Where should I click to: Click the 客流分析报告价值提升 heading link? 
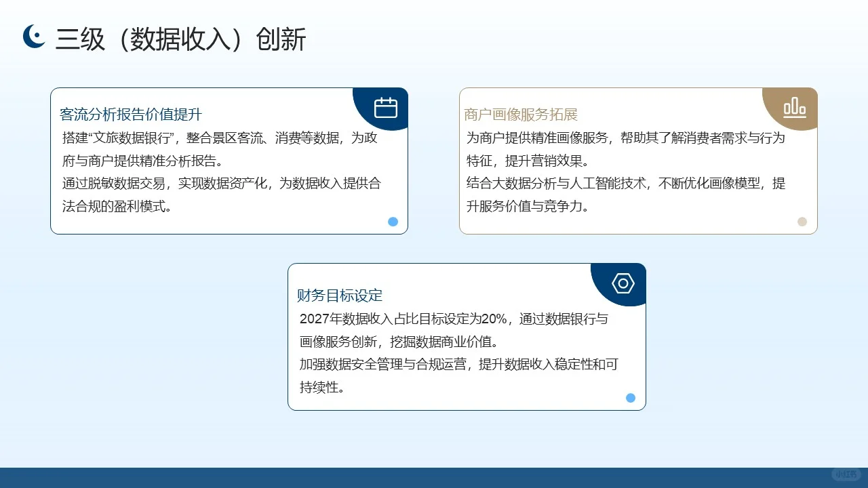[x=131, y=114]
